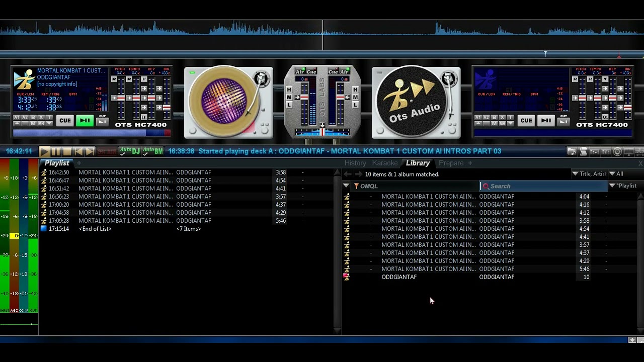Screen dimensions: 644x362
Task: Toggle Air button on mixer left channel
Action: [300, 71]
